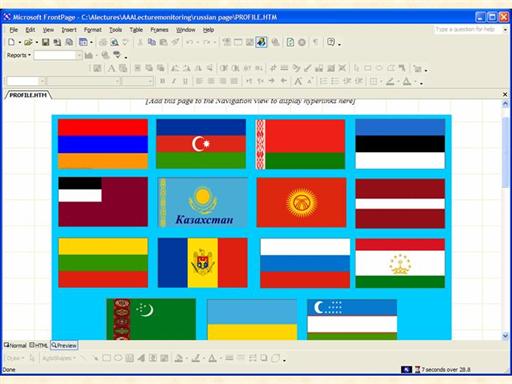Click the Help question mark icon
The width and height of the screenshot is (512, 384).
tap(331, 42)
